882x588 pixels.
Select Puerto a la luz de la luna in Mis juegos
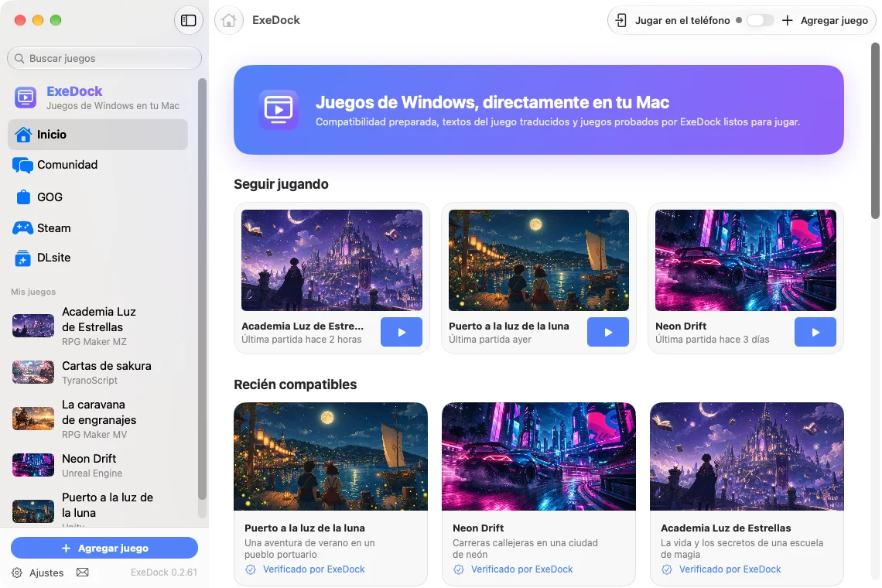point(98,508)
